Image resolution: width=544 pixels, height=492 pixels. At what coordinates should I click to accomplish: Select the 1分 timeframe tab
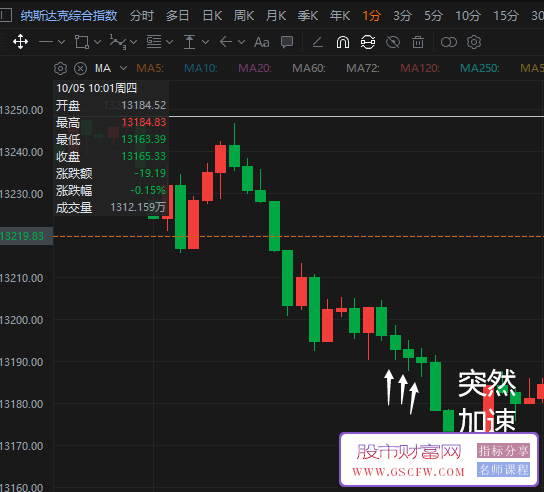point(372,16)
